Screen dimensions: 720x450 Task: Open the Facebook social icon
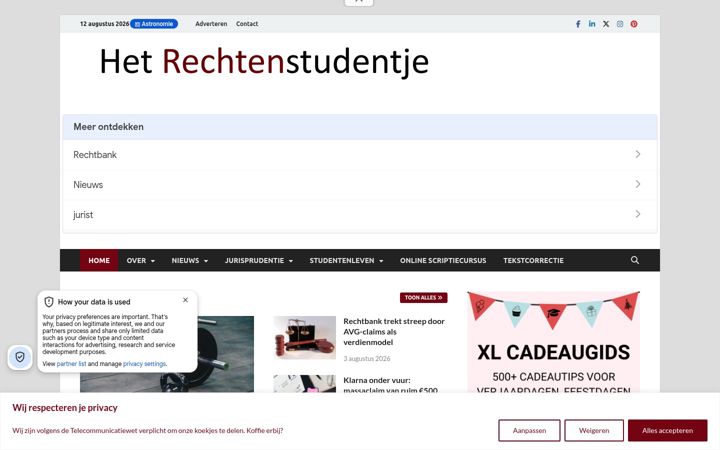[x=578, y=24]
